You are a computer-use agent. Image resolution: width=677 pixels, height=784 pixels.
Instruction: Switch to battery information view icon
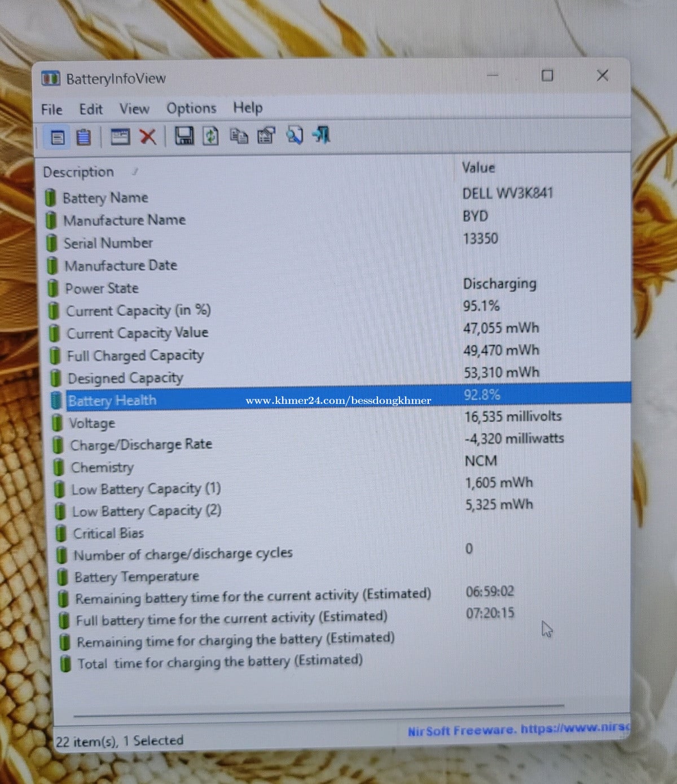(58, 137)
